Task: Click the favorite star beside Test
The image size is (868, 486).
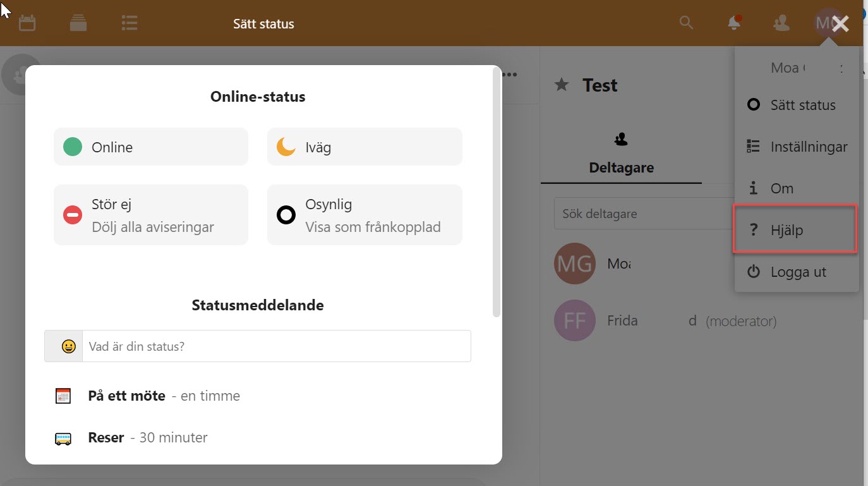Action: coord(562,85)
